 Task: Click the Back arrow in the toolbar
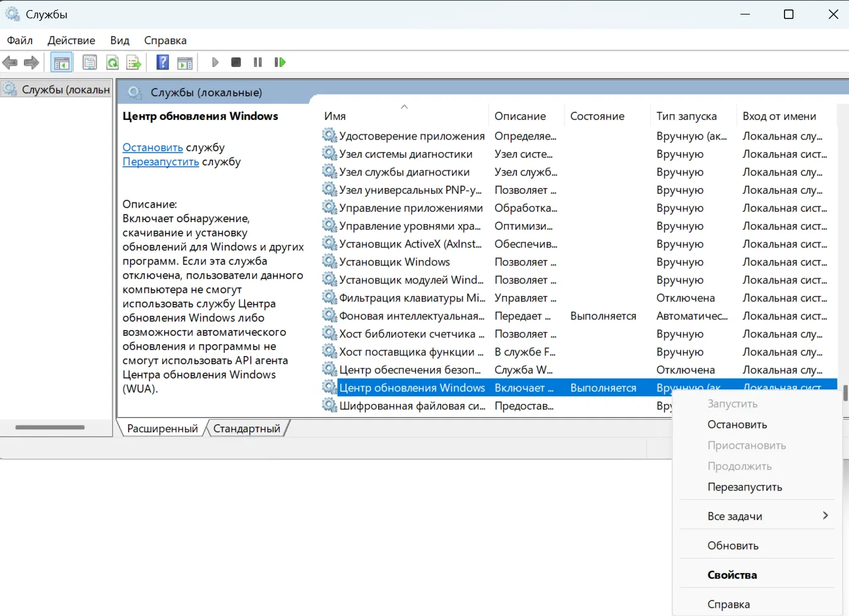click(10, 62)
